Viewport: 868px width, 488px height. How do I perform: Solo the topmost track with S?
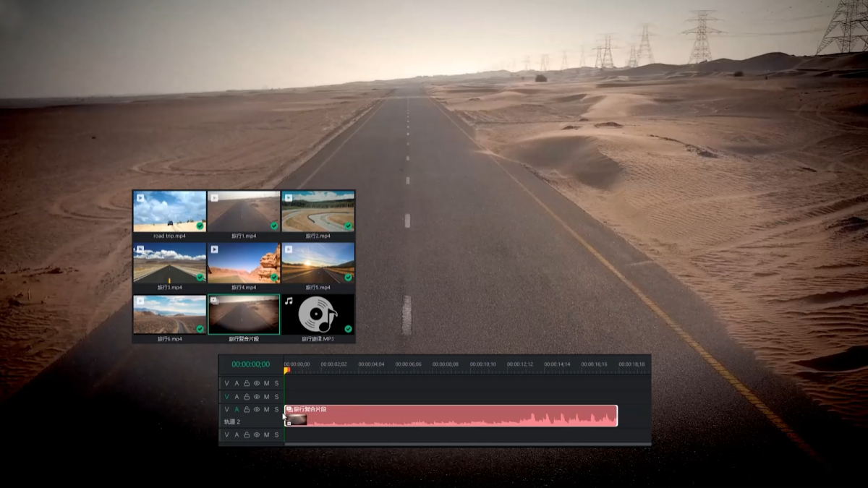(x=276, y=383)
